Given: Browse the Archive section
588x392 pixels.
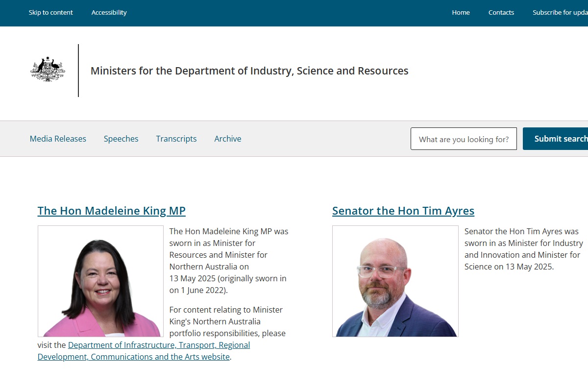Looking at the screenshot, I should pos(227,139).
